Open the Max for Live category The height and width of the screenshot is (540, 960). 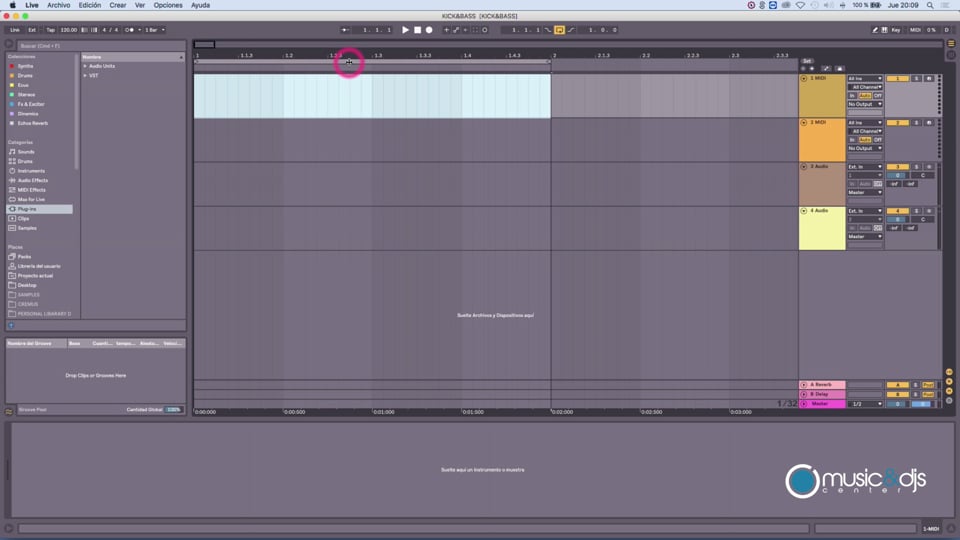point(31,199)
